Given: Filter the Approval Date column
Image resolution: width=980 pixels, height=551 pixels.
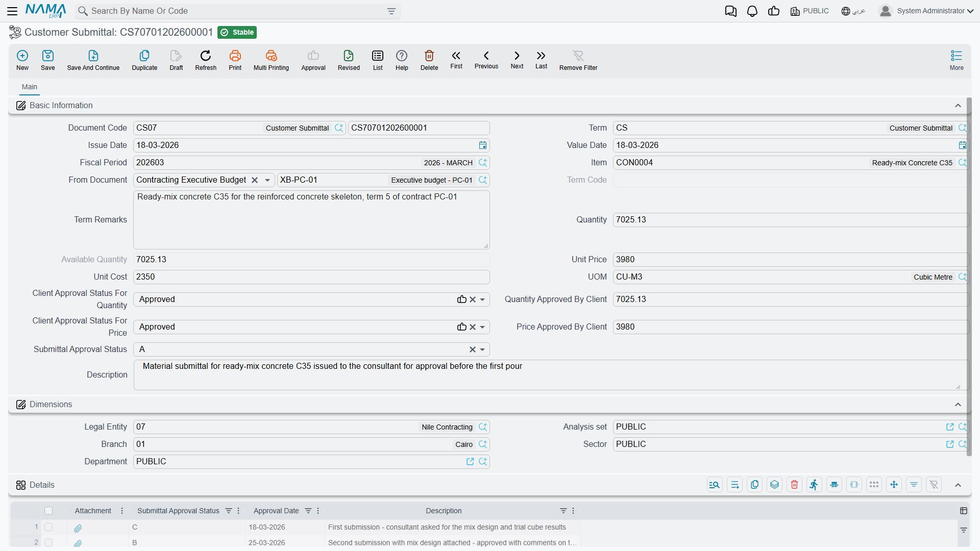Looking at the screenshot, I should pos(308,511).
